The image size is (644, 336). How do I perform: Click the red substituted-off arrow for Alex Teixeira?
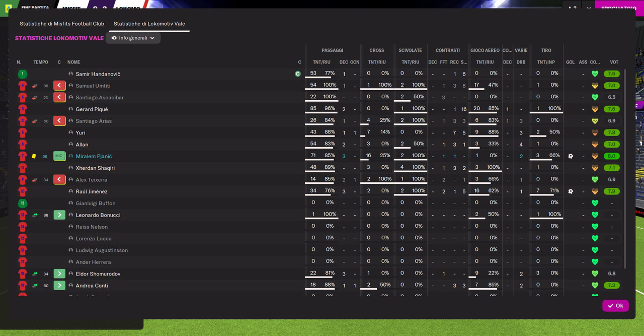tap(59, 180)
